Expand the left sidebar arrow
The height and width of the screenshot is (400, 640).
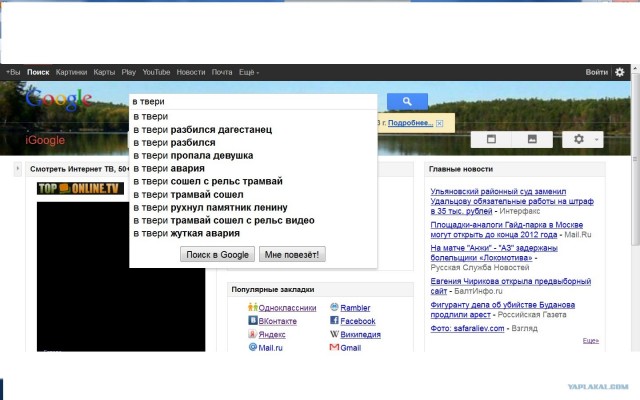coord(18,169)
